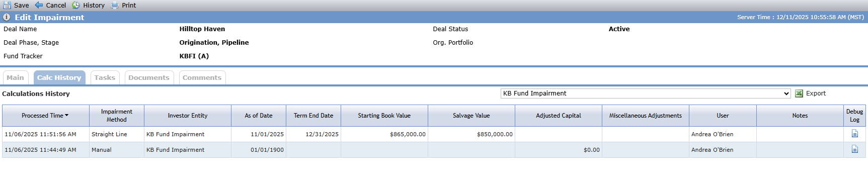Click the Cancel back arrow icon
This screenshot has height=192, width=868.
pyautogui.click(x=39, y=5)
